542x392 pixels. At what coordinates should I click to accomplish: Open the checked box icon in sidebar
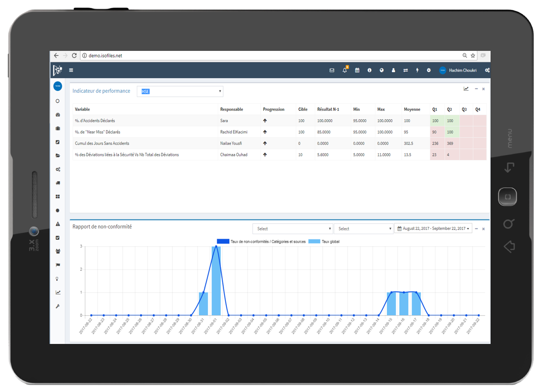(x=58, y=237)
